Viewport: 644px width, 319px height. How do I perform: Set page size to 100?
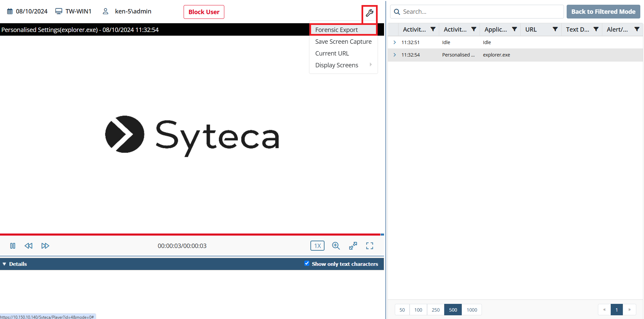click(418, 310)
